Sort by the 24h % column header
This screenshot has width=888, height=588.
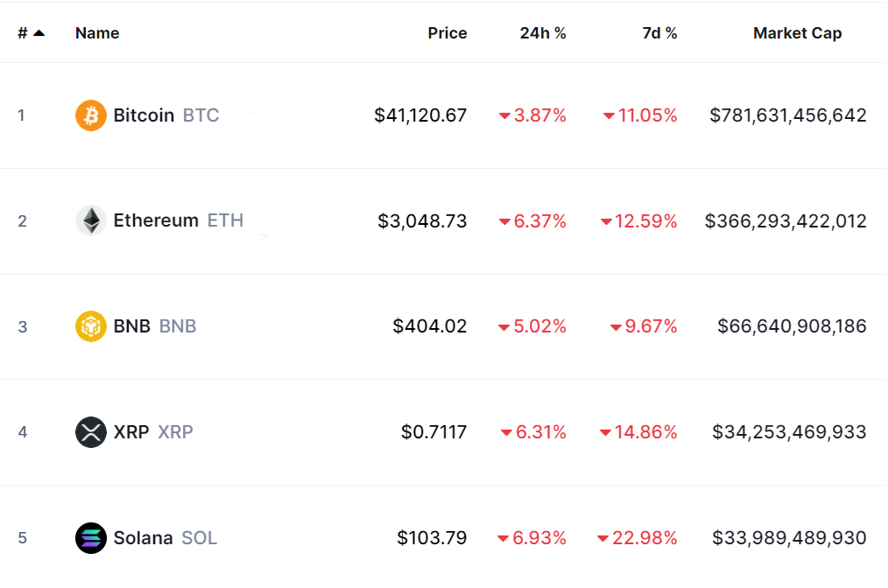pyautogui.click(x=543, y=33)
